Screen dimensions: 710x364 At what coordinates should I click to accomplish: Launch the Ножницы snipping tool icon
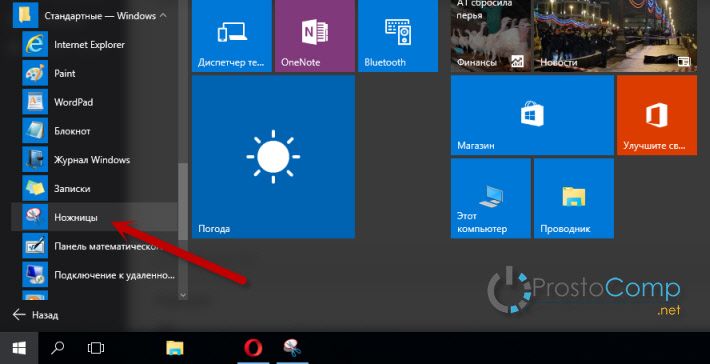35,217
